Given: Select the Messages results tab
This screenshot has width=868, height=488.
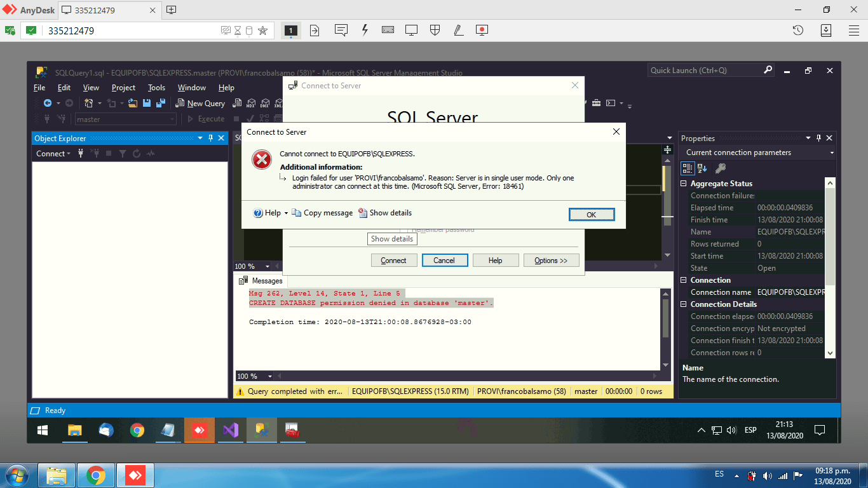Looking at the screenshot, I should (x=261, y=281).
